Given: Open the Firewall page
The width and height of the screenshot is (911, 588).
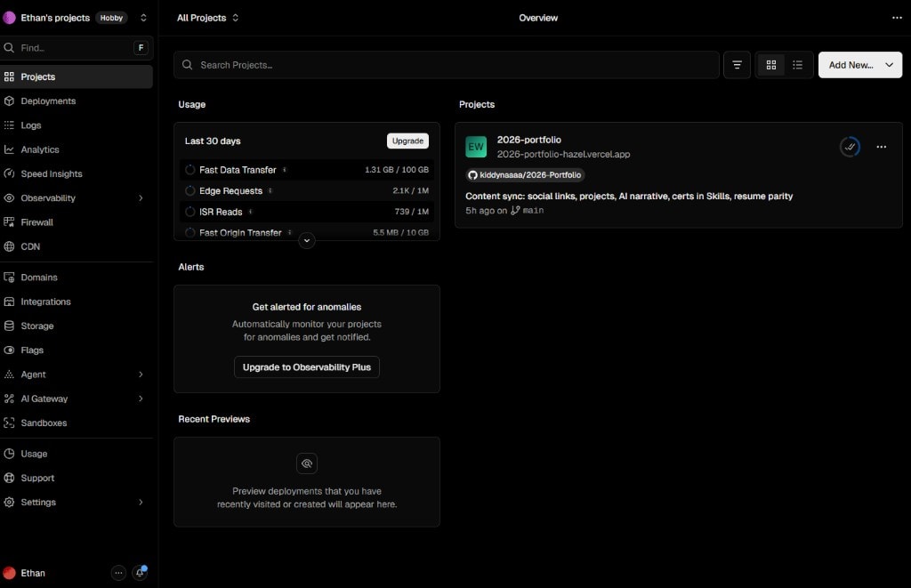Looking at the screenshot, I should (x=77, y=222).
